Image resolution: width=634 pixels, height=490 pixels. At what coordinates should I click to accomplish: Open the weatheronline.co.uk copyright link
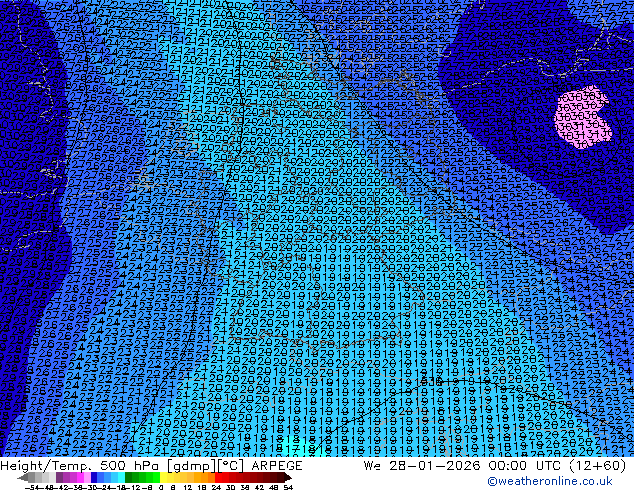(550, 481)
